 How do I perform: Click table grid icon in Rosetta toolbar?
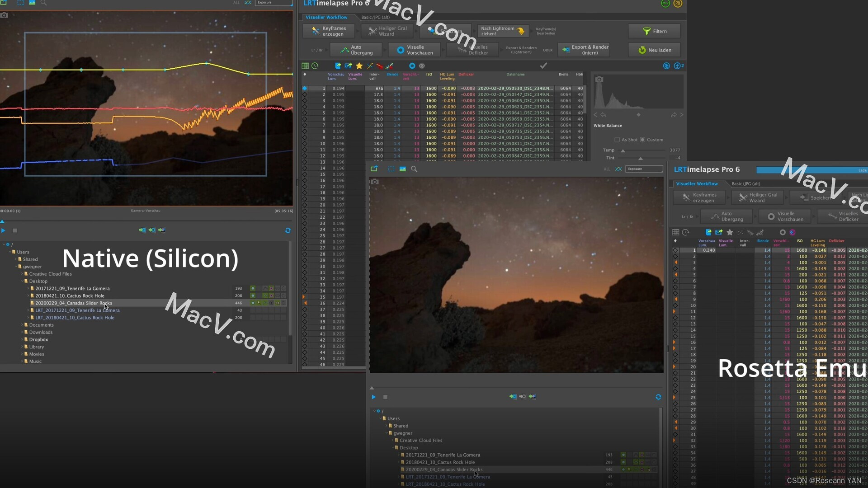(x=675, y=233)
